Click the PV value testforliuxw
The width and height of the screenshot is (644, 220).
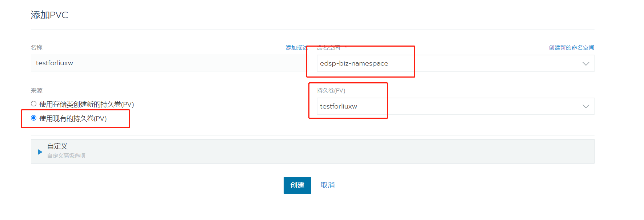338,106
